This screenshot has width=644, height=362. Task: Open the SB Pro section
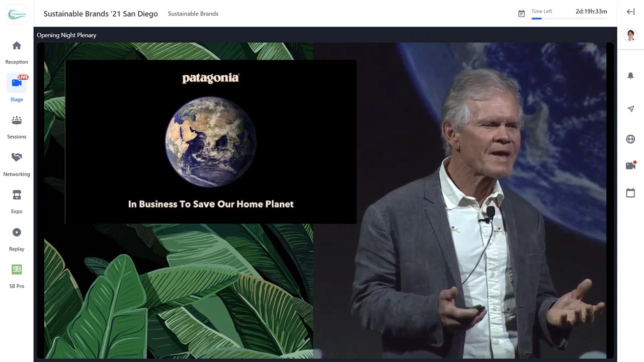coord(17,276)
